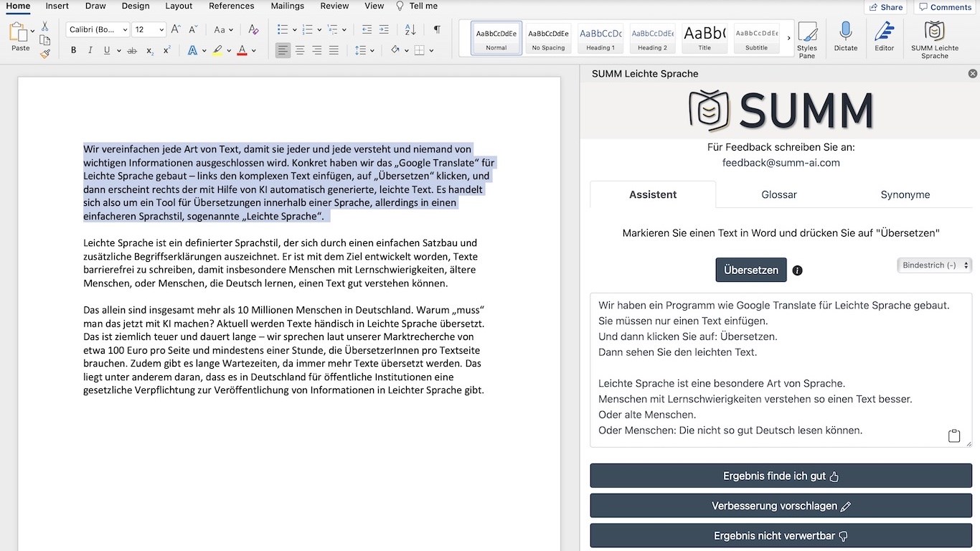Open the Paste options arrow
Viewport: 980px width, 551px height.
(x=32, y=31)
